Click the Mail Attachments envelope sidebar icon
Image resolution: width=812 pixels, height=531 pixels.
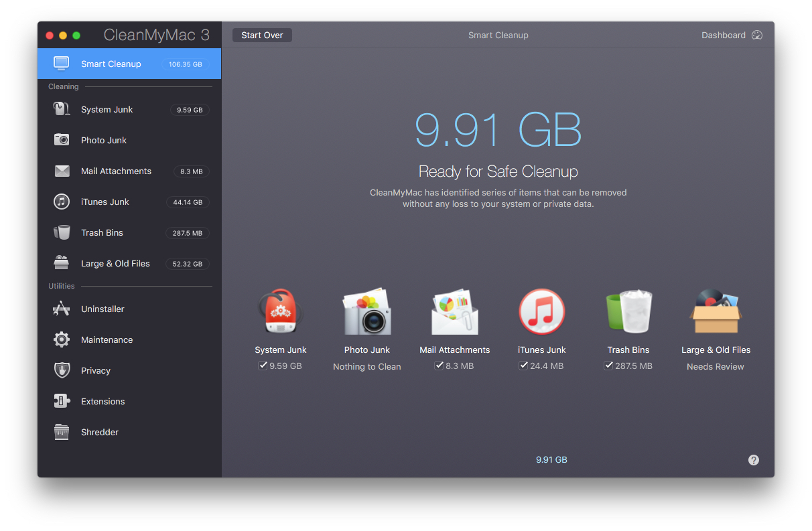click(62, 171)
